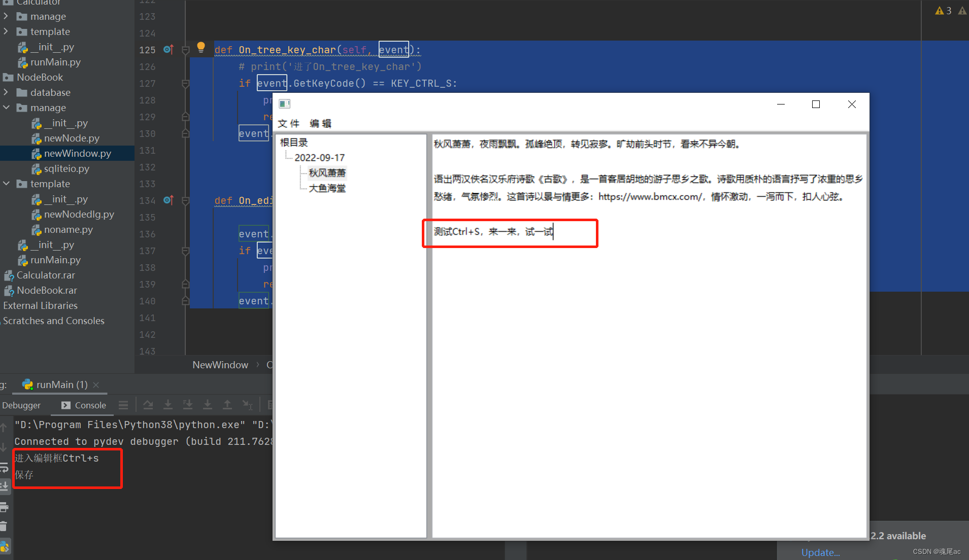
Task: Click the fold marker at line 137
Action: click(186, 251)
